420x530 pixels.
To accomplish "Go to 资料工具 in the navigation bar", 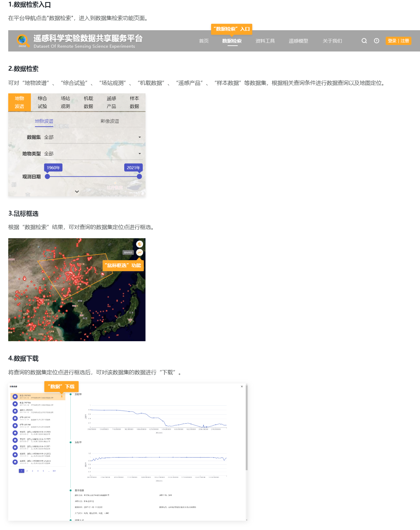I will [x=265, y=41].
